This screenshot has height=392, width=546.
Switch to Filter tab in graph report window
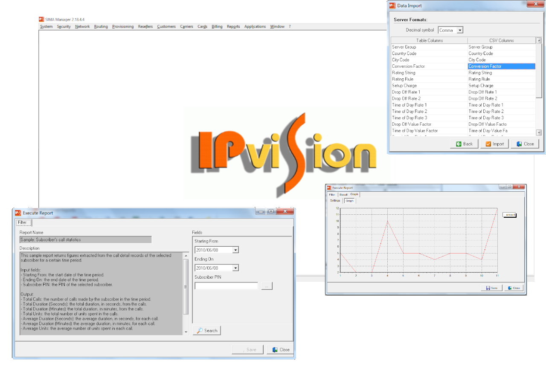[332, 194]
